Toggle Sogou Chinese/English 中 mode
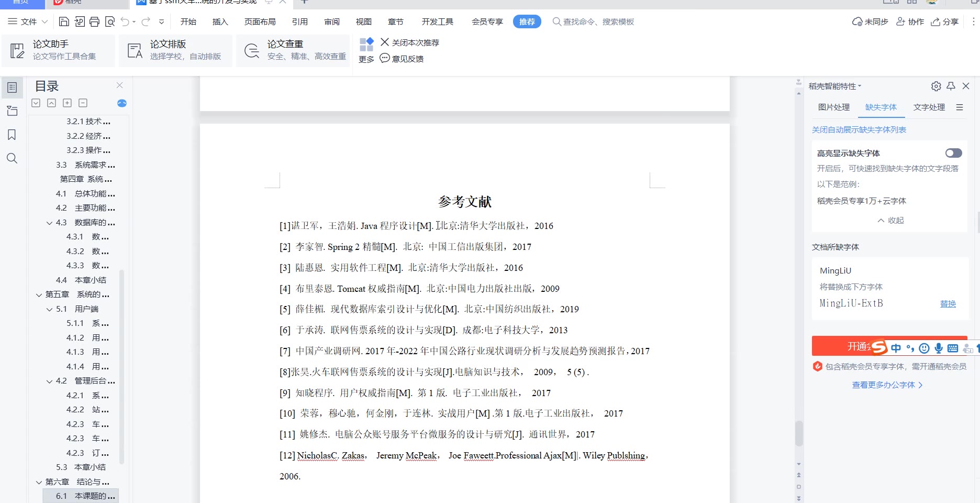 (896, 348)
